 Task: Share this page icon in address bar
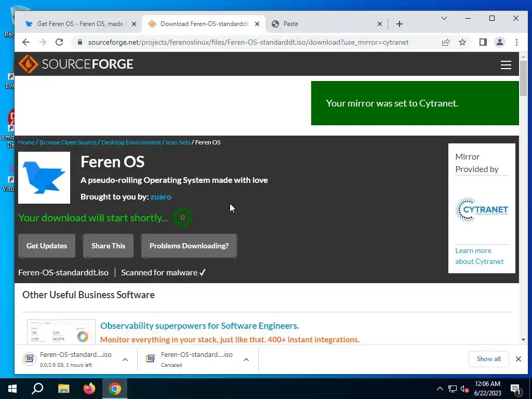[x=445, y=42]
